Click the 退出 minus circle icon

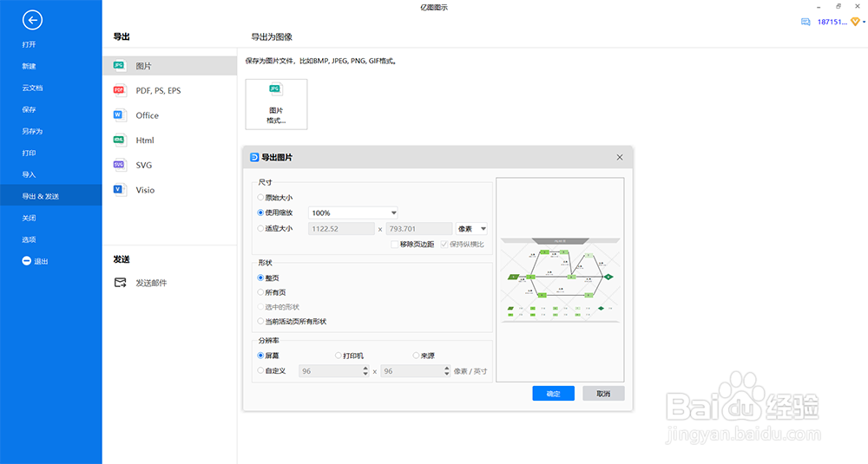click(27, 261)
